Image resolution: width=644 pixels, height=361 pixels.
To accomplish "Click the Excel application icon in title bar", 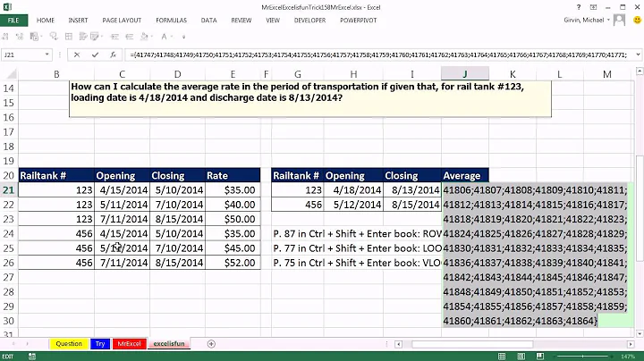I will tap(7, 7).
